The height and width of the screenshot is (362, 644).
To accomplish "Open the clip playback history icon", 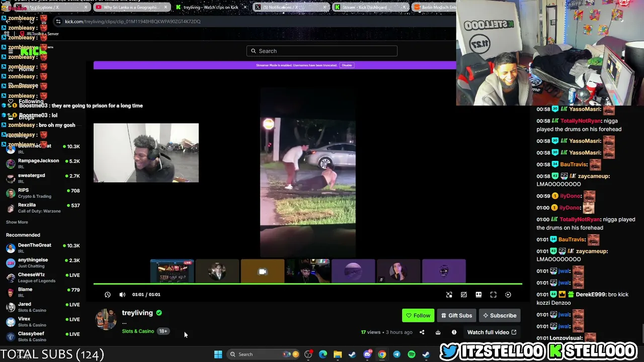I will [108, 295].
